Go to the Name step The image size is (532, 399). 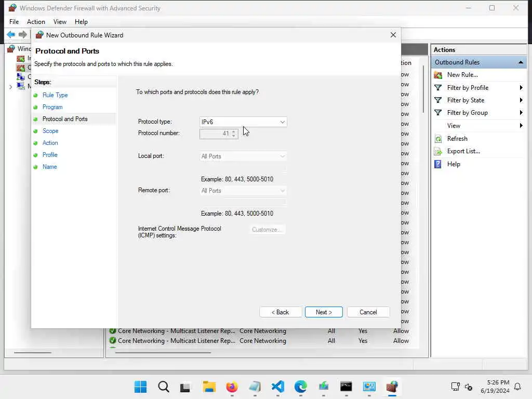pos(49,167)
